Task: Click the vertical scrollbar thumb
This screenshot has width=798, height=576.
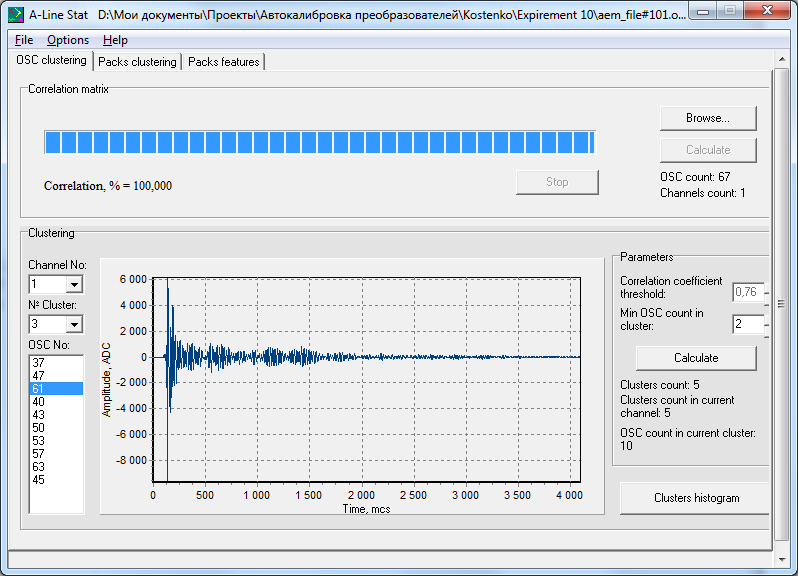Action: click(781, 304)
